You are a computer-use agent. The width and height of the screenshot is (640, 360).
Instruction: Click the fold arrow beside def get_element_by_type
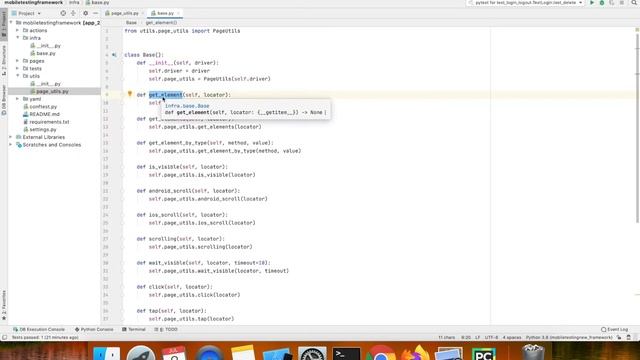click(x=122, y=143)
